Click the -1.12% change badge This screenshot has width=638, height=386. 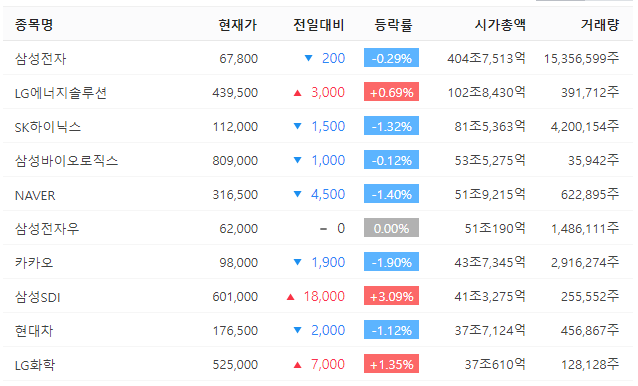(x=391, y=329)
